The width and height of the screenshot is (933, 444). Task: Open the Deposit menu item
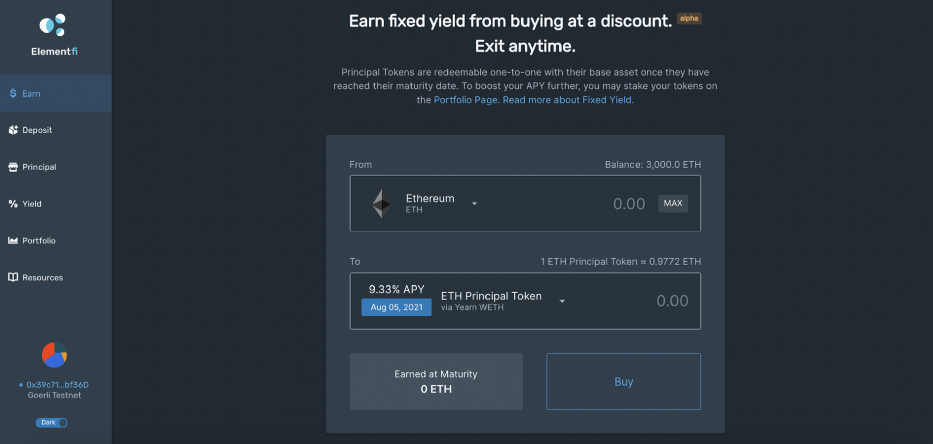click(37, 130)
